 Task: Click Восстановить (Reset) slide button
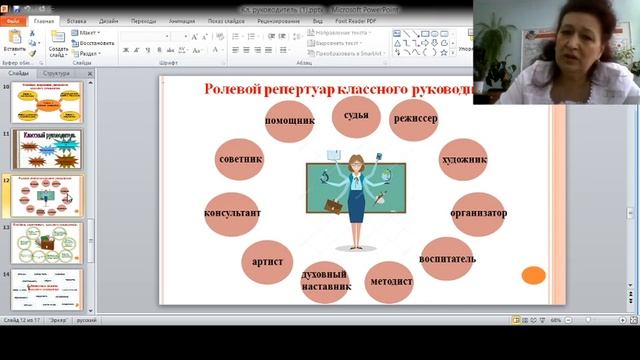(x=93, y=43)
